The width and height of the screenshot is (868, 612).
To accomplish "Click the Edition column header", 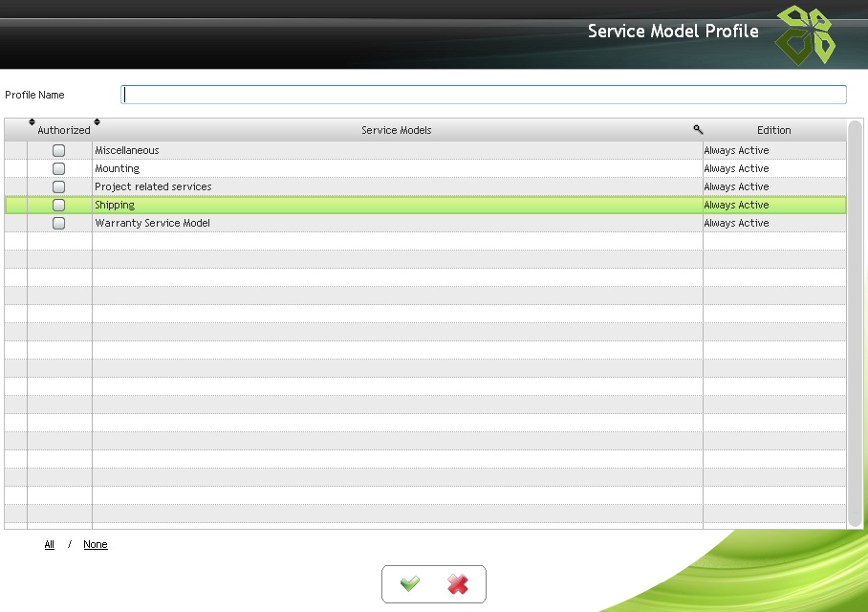I will (x=773, y=130).
